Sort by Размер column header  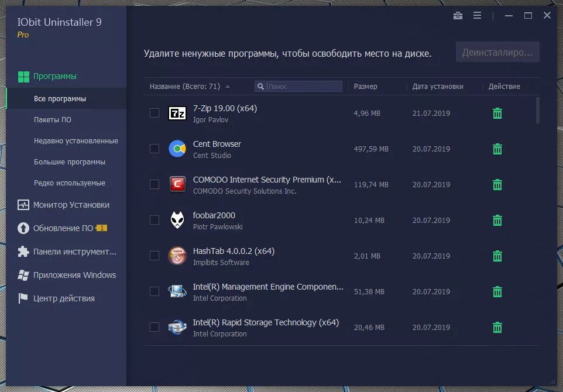point(365,87)
